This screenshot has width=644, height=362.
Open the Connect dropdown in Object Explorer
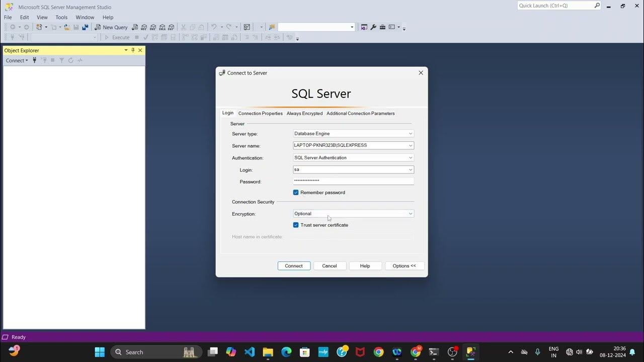tap(17, 60)
